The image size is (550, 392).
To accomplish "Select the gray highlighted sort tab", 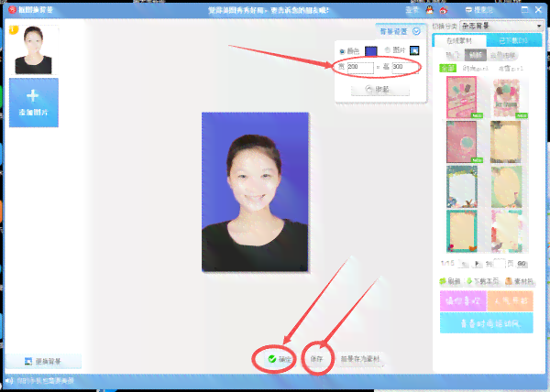I will click(x=475, y=55).
